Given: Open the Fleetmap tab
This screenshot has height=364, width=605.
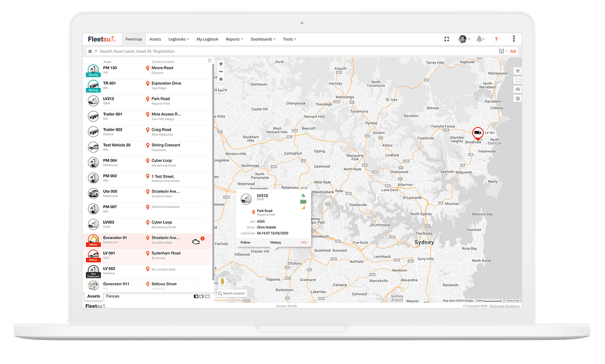Looking at the screenshot, I should click(x=134, y=39).
